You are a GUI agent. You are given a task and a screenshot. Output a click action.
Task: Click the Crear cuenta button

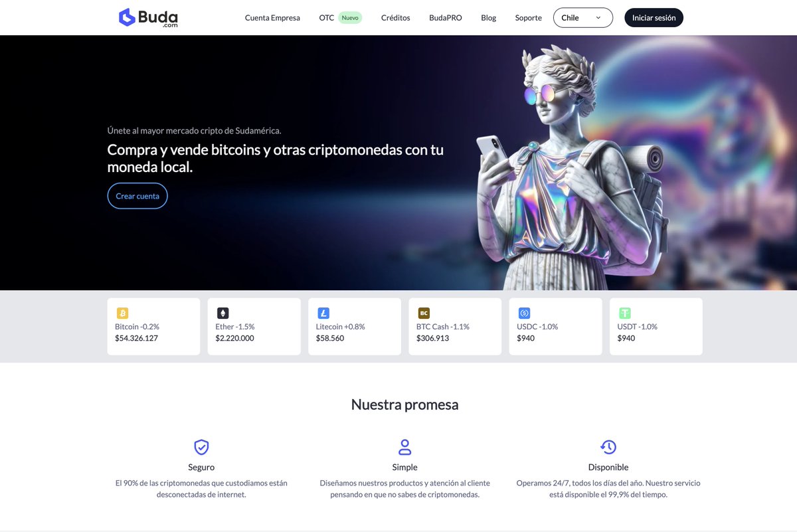click(x=137, y=196)
